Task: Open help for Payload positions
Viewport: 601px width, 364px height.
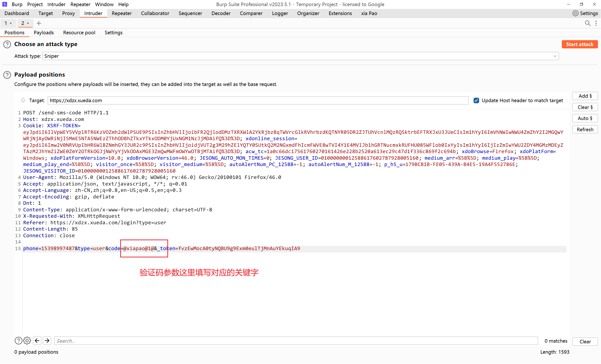Action: [7, 75]
